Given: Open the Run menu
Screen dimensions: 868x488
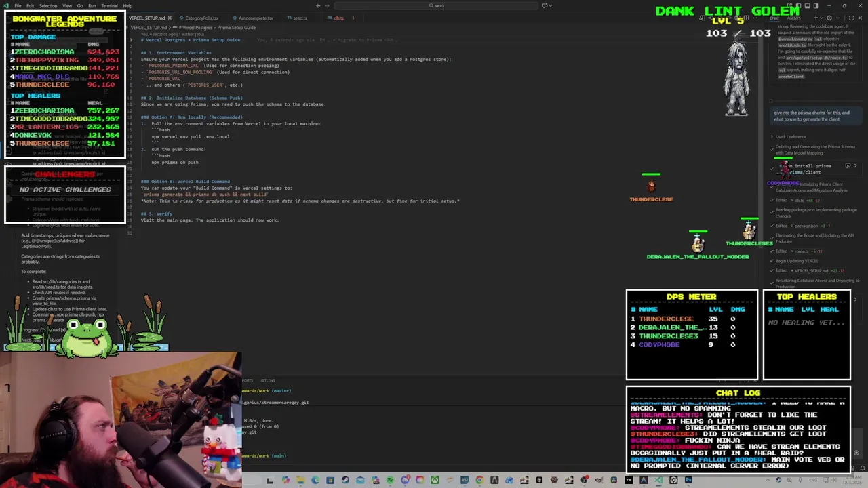Looking at the screenshot, I should [92, 5].
